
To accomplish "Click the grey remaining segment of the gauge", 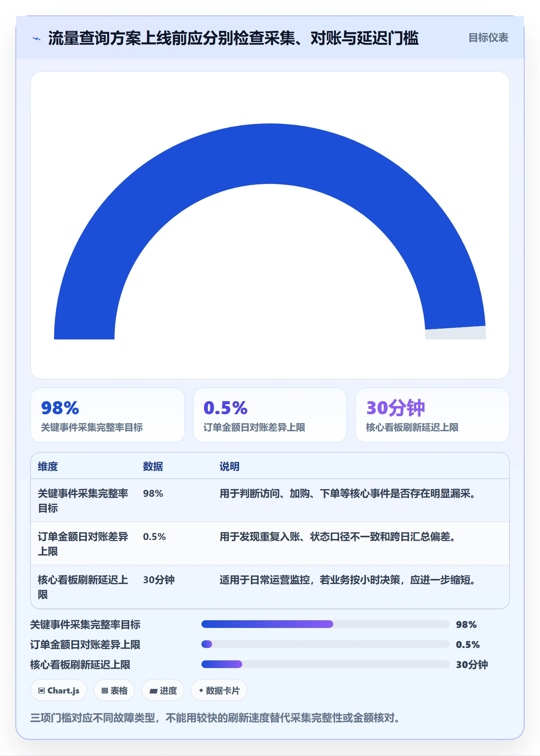I will (x=456, y=334).
